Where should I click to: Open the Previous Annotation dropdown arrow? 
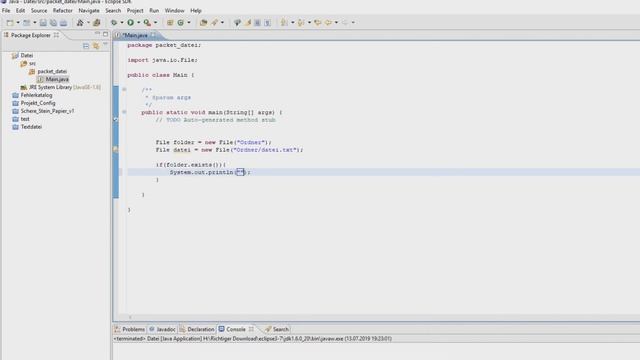pyautogui.click(x=309, y=23)
